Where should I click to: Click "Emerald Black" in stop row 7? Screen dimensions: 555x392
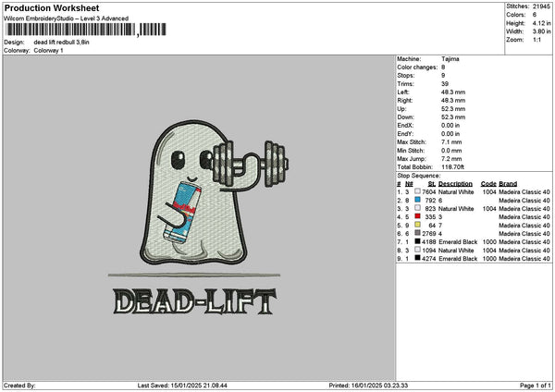458,242
